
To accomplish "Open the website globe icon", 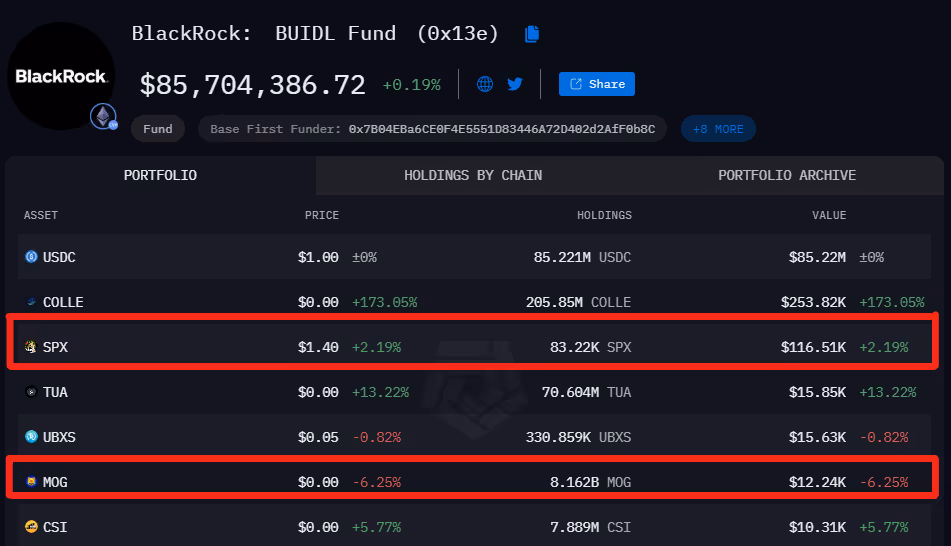I will pyautogui.click(x=485, y=84).
